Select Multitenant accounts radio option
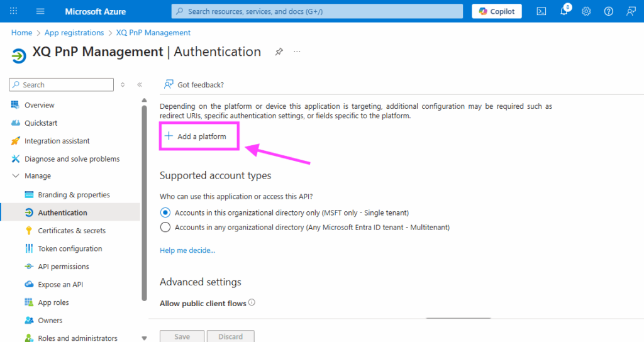 165,227
